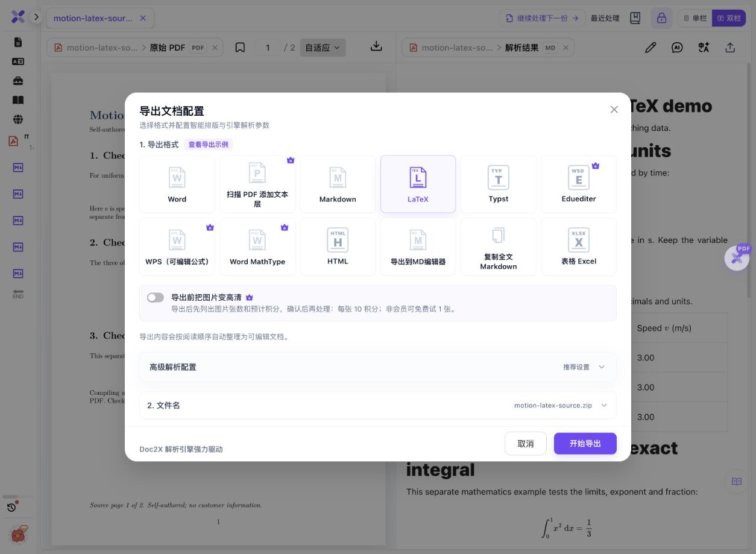Click the download icon in PDF toolbar
Image resolution: width=756 pixels, height=554 pixels.
click(x=376, y=46)
